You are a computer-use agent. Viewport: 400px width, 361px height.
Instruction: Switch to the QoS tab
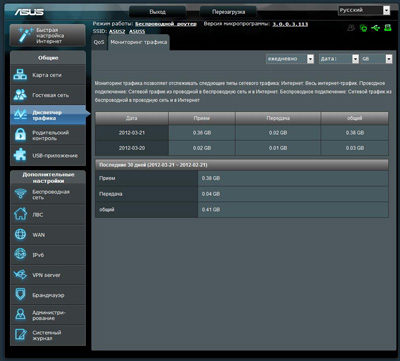[x=99, y=42]
